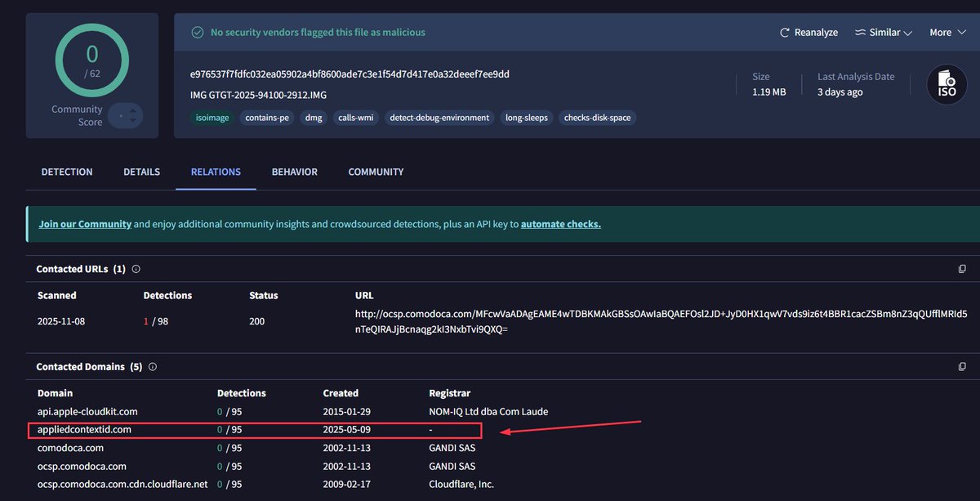Select the Relations tab
Image resolution: width=980 pixels, height=501 pixels.
click(x=216, y=172)
